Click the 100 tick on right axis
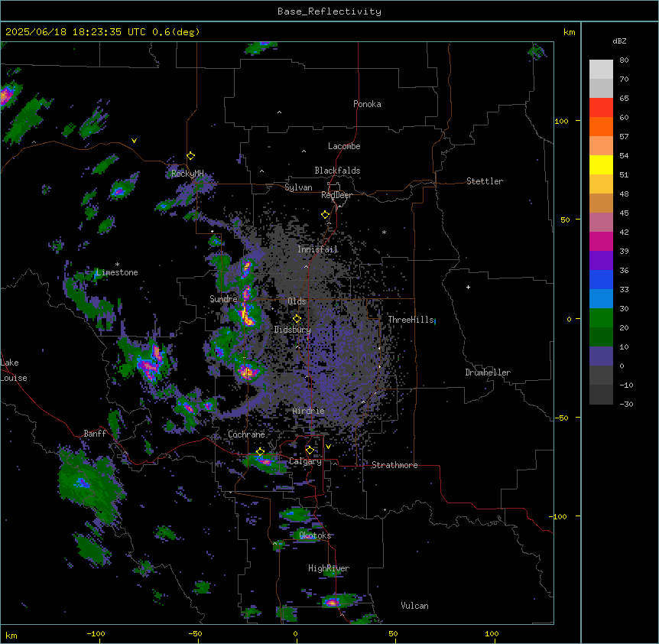Viewport: 659px width, 644px height. (561, 121)
